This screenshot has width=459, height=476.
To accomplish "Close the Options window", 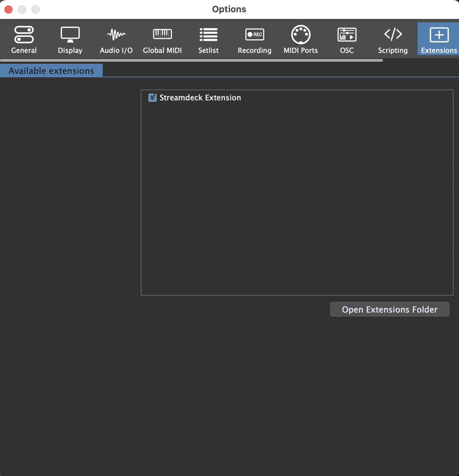I will tap(8, 9).
